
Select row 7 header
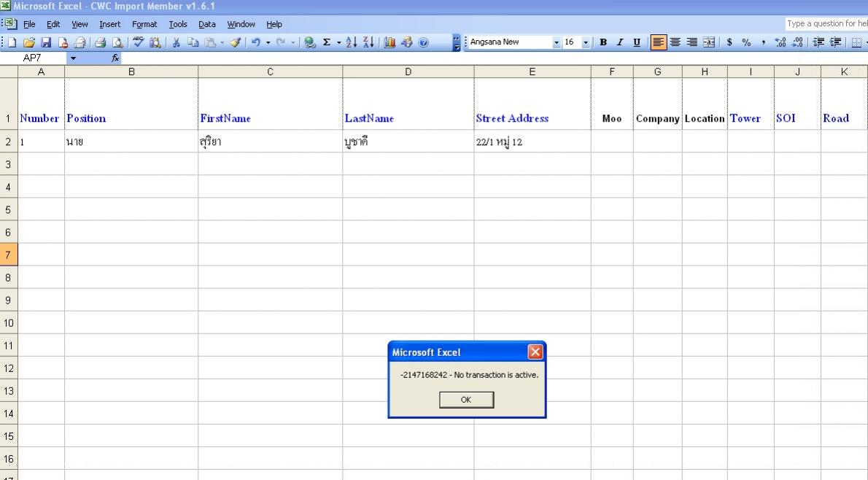[x=8, y=255]
